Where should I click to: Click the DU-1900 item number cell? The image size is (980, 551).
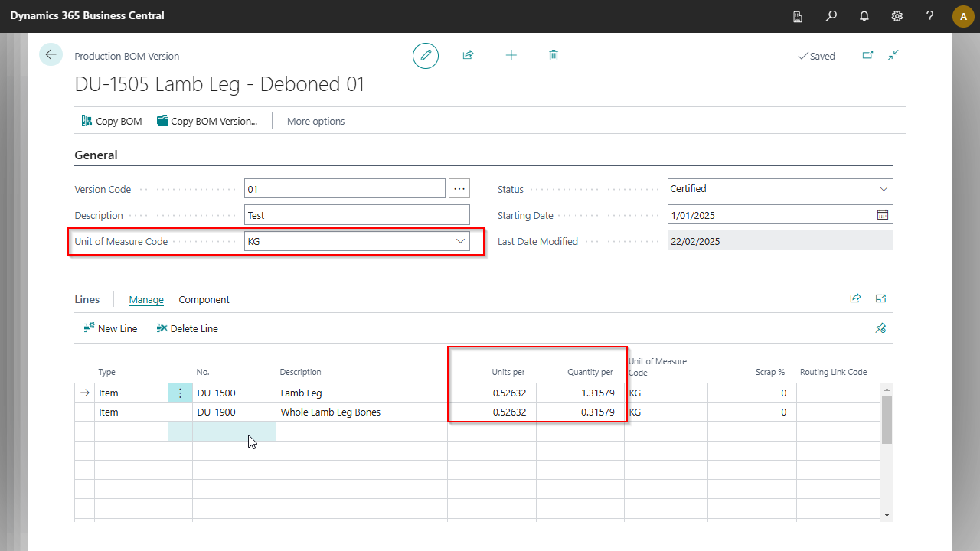(x=234, y=412)
